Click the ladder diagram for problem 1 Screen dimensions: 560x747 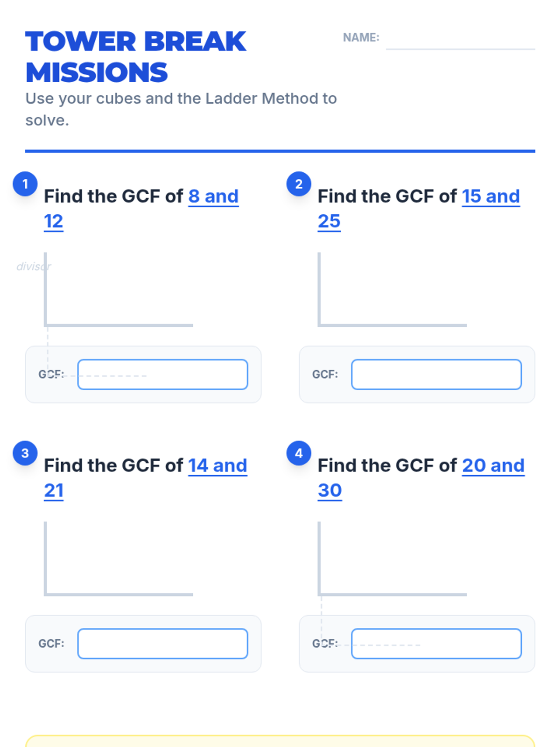(119, 289)
